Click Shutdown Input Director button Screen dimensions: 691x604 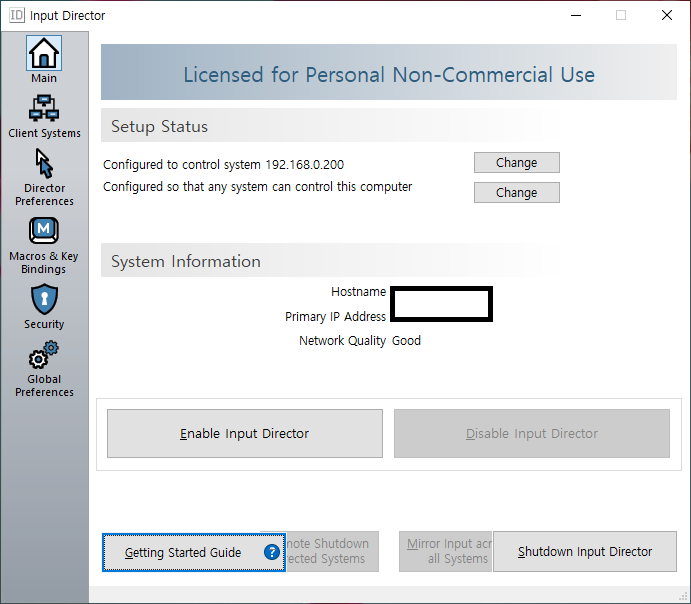(585, 552)
